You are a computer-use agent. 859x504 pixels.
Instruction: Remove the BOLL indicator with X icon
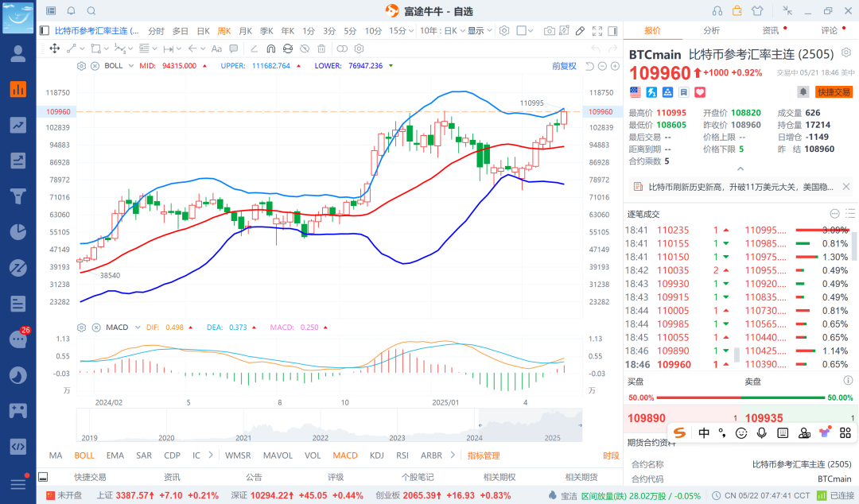[x=95, y=66]
